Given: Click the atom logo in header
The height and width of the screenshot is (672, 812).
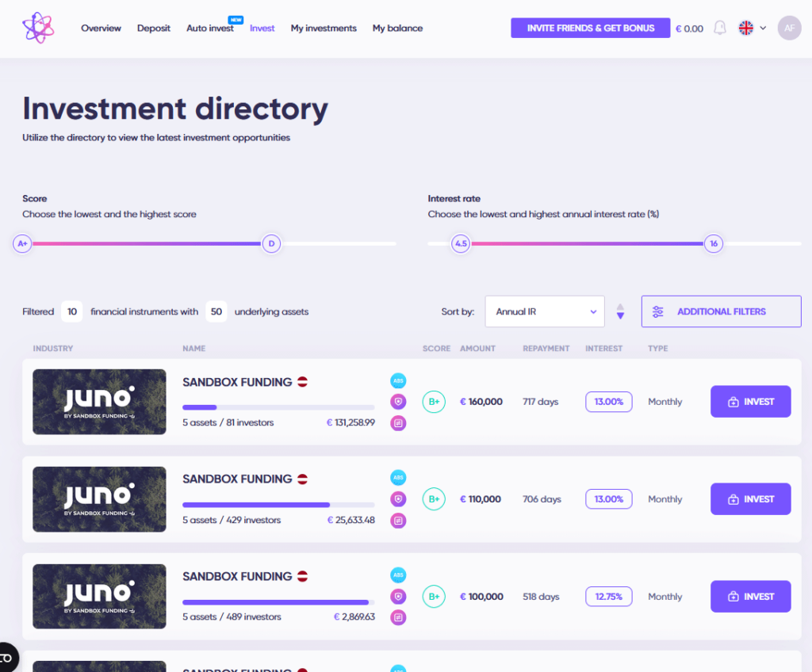Looking at the screenshot, I should (x=38, y=28).
